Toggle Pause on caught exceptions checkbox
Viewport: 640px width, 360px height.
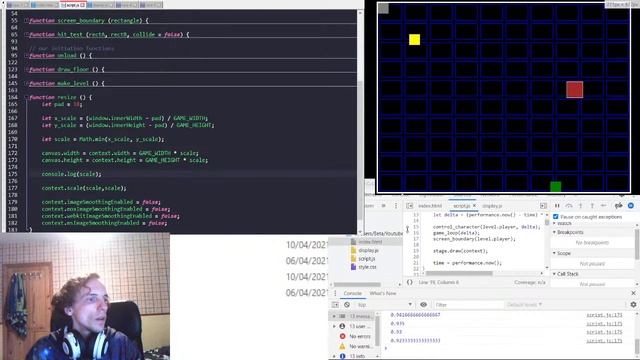[x=556, y=217]
